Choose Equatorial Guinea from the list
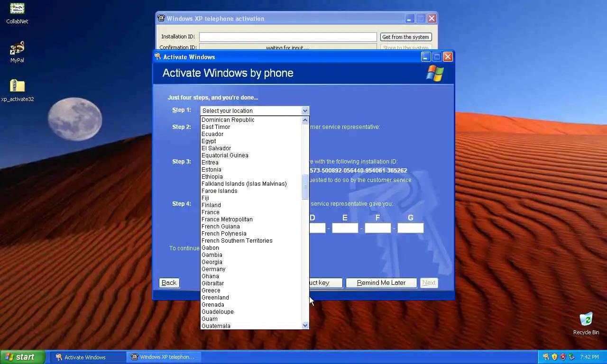The width and height of the screenshot is (607, 364). 251,155
